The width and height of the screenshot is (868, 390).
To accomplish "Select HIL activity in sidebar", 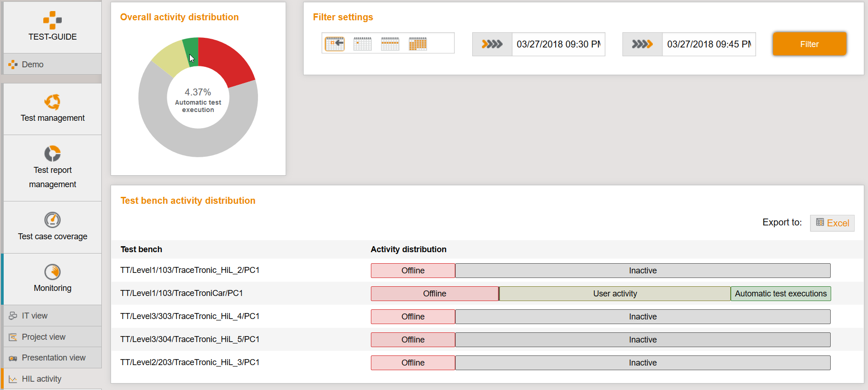I will [53, 379].
